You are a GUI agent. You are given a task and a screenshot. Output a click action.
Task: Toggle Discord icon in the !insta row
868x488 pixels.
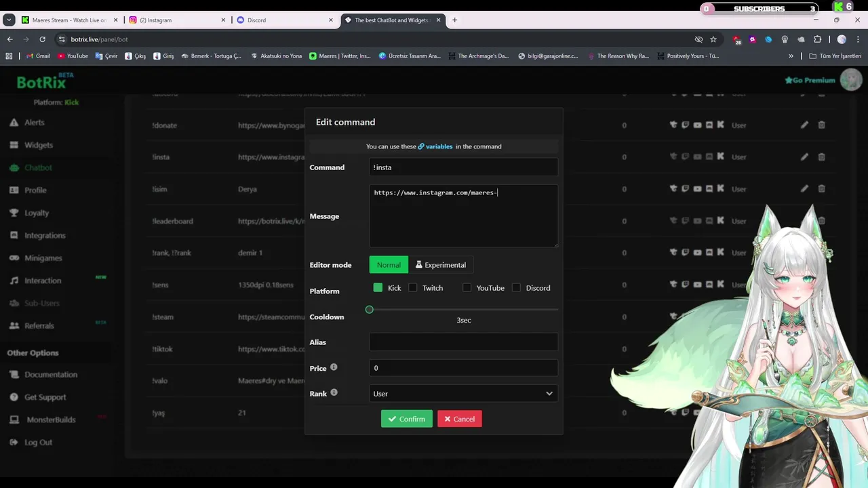709,157
